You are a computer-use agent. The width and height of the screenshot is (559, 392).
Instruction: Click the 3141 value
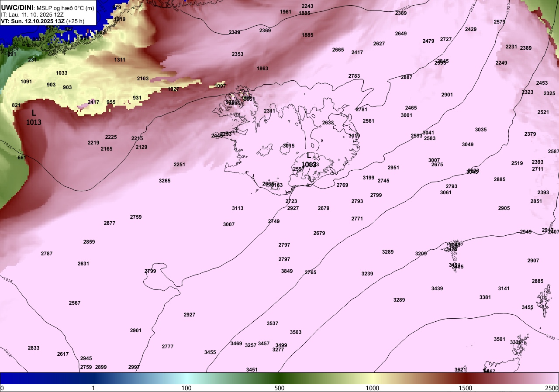coord(504,289)
